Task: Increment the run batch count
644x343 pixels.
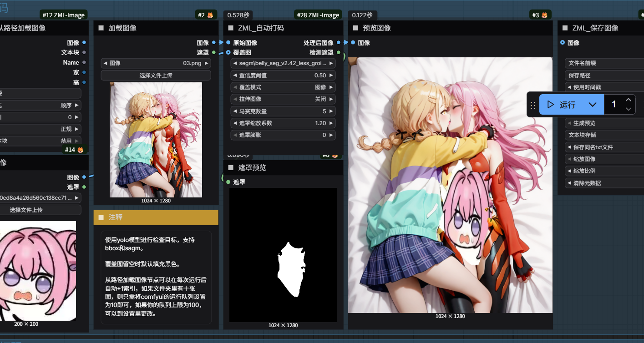Action: (x=629, y=100)
